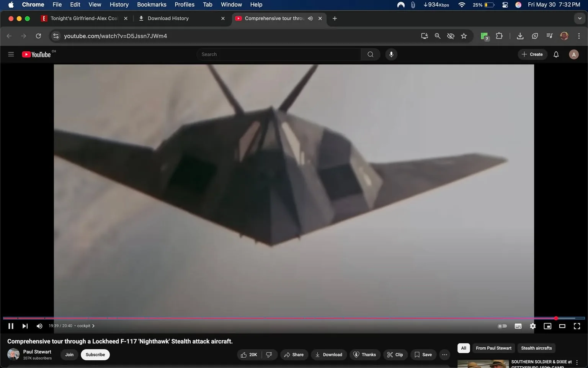Open the video settings gear menu
Viewport: 588px width, 368px height.
(x=532, y=326)
